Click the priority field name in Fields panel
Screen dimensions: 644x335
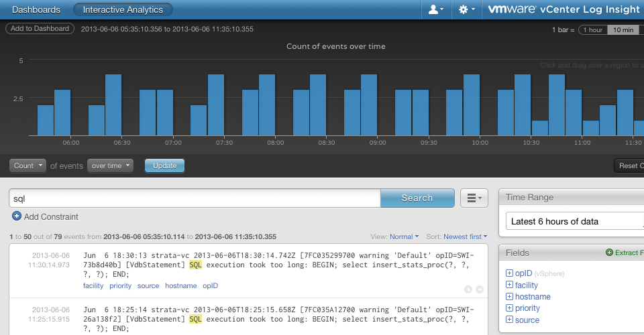pyautogui.click(x=527, y=308)
